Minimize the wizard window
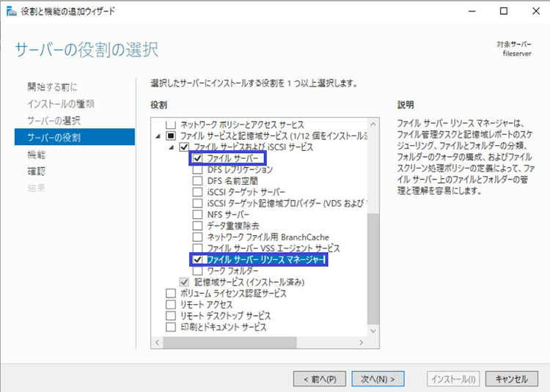The height and width of the screenshot is (392, 550). 472,11
